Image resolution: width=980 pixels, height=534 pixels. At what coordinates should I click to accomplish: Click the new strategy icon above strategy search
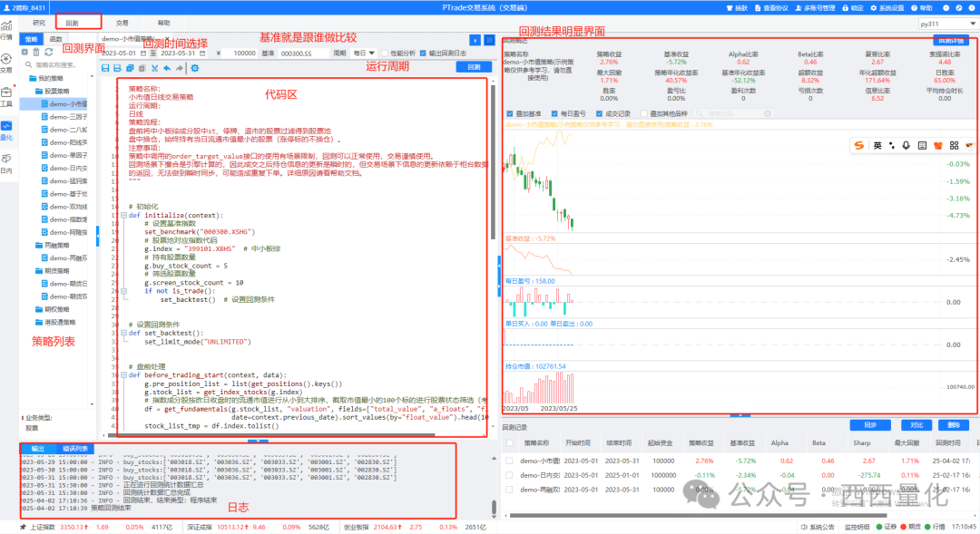pos(25,52)
